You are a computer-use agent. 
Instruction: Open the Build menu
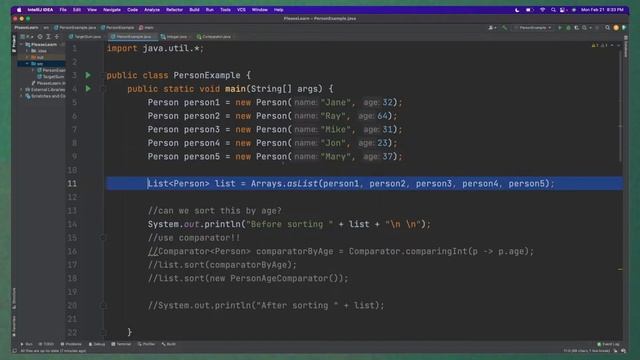194,10
